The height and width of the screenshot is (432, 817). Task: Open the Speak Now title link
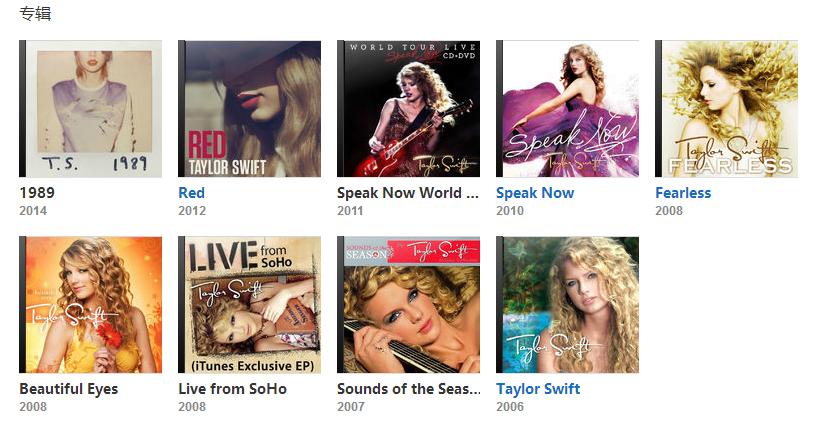click(535, 193)
